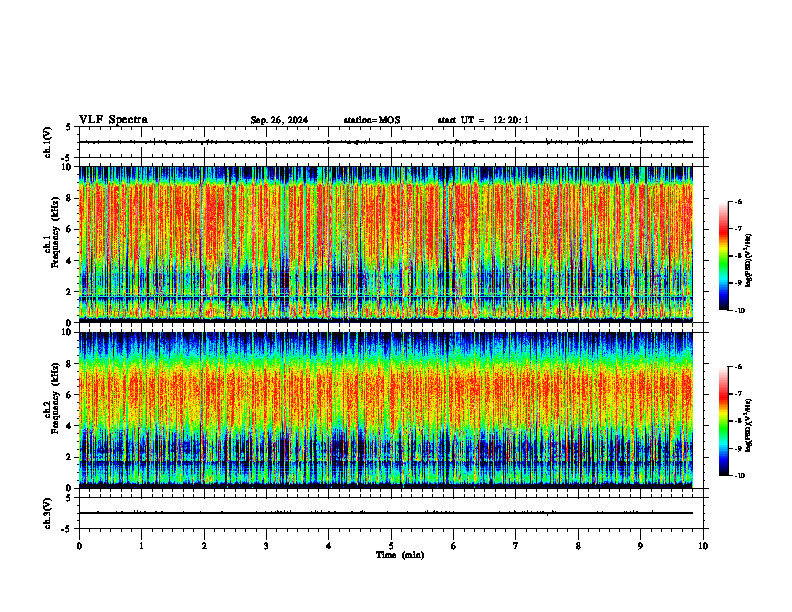Click the "VLF Spectra" plot title
The width and height of the screenshot is (792, 612).
click(113, 120)
